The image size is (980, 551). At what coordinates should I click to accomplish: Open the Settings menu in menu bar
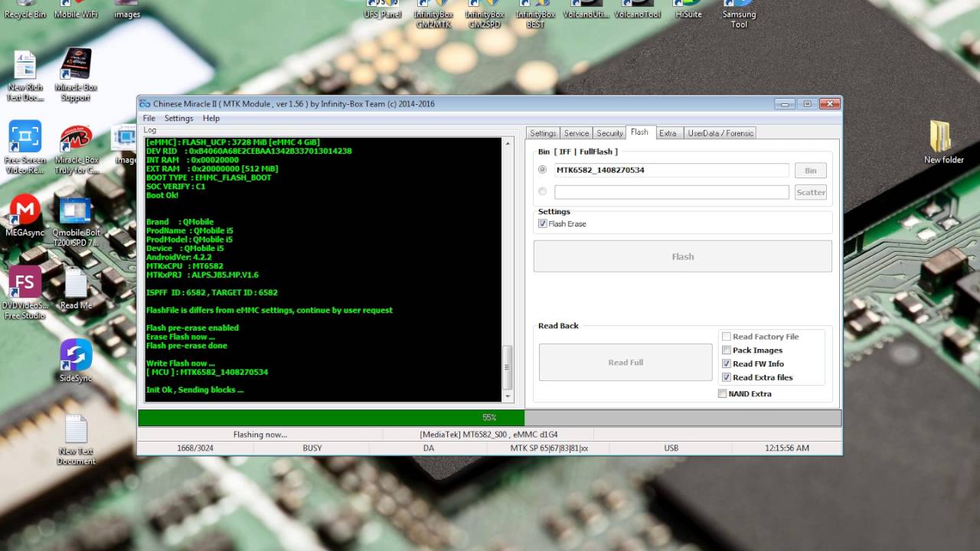coord(178,119)
